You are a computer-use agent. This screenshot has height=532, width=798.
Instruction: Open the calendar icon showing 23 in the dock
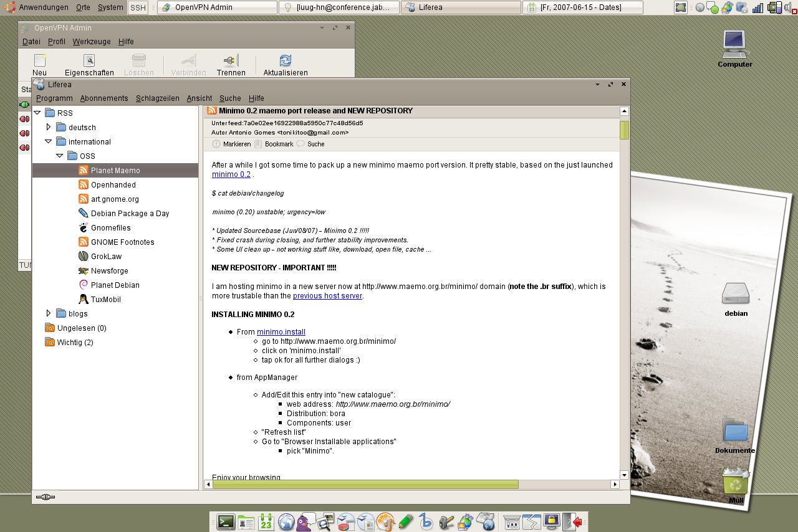266,522
